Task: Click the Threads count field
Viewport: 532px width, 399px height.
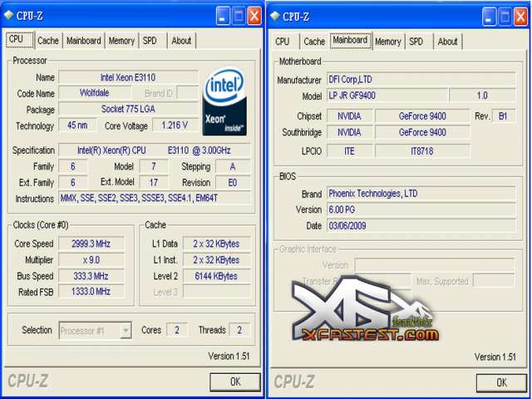Action: click(x=239, y=330)
